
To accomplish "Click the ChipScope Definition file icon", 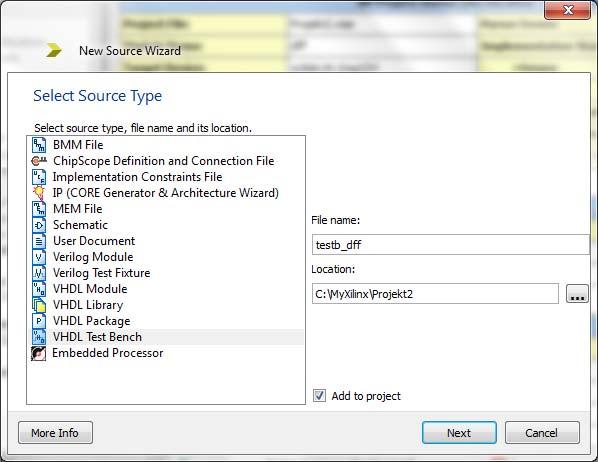I will [39, 161].
